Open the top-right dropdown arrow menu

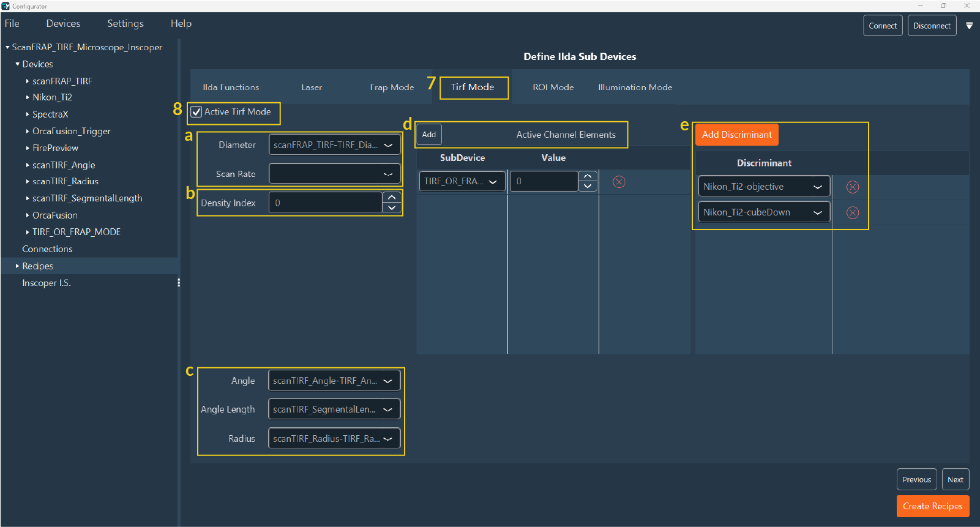pyautogui.click(x=969, y=26)
